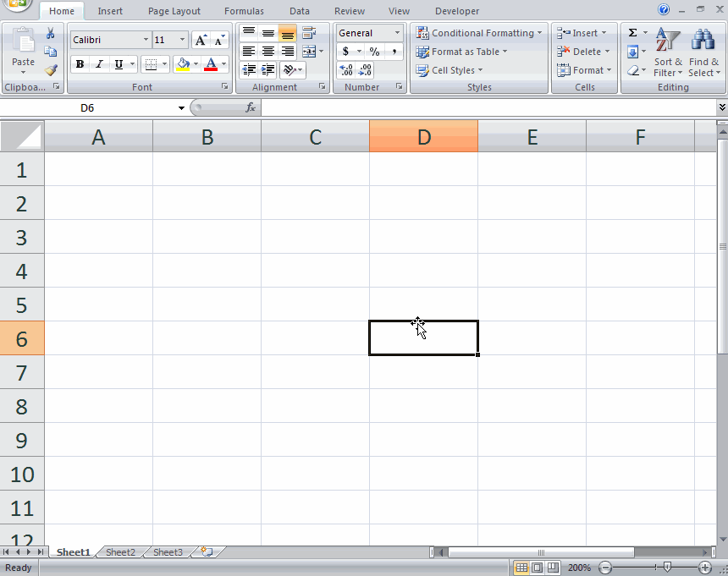Set Top Align vertical alignment
728x576 pixels.
(250, 33)
